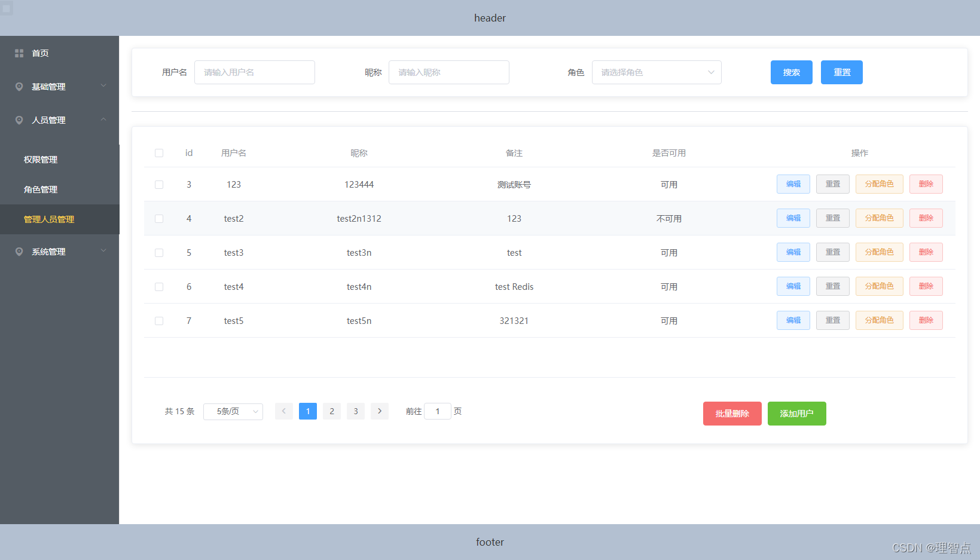Select 管理人员管理 menu item
This screenshot has width=980, height=560.
60,219
